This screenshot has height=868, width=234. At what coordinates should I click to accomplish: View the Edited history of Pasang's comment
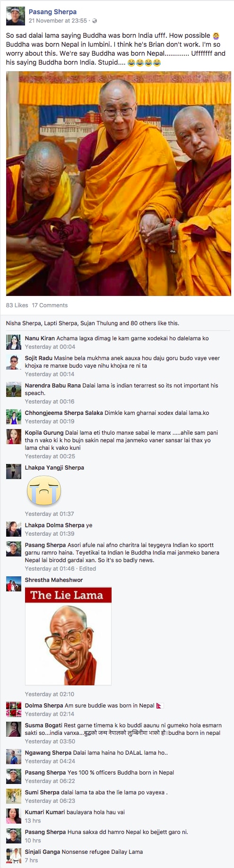(x=87, y=569)
